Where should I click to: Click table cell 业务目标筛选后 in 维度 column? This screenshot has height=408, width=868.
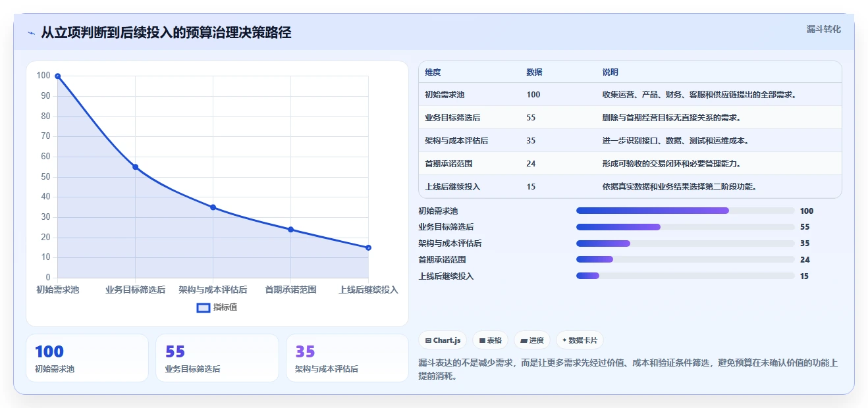pyautogui.click(x=453, y=118)
